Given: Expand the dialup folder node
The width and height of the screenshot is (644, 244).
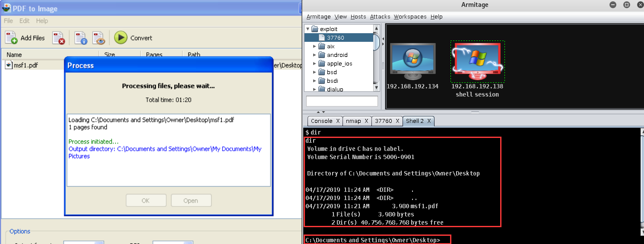Looking at the screenshot, I should [314, 89].
